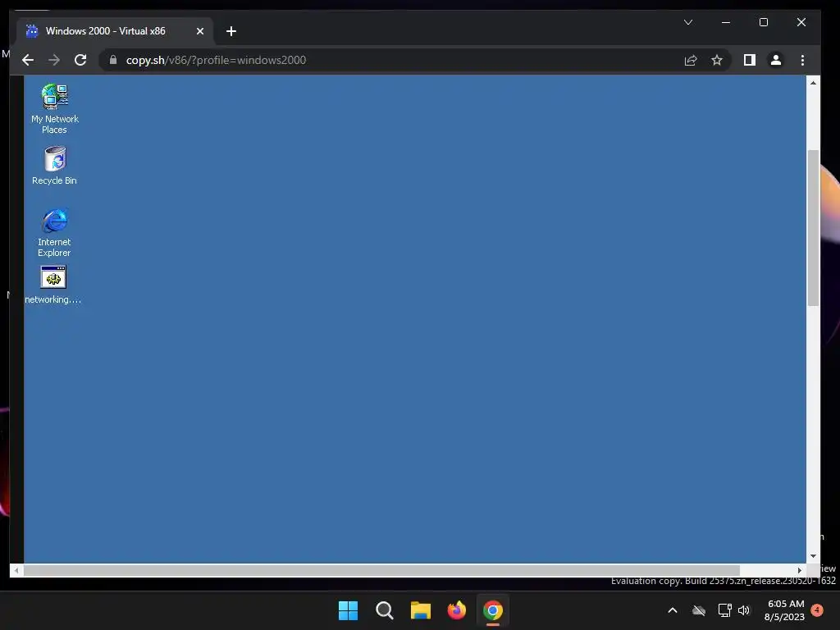Bookmark this page with the star

[x=717, y=60]
